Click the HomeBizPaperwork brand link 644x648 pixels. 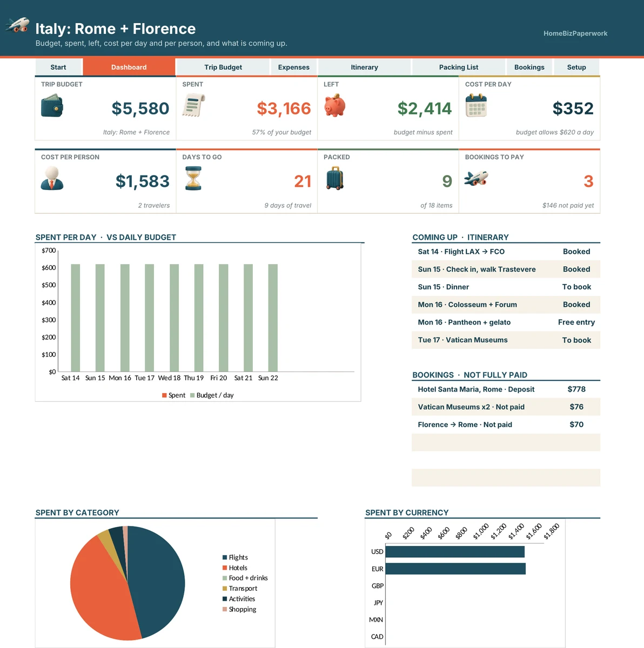click(x=575, y=33)
